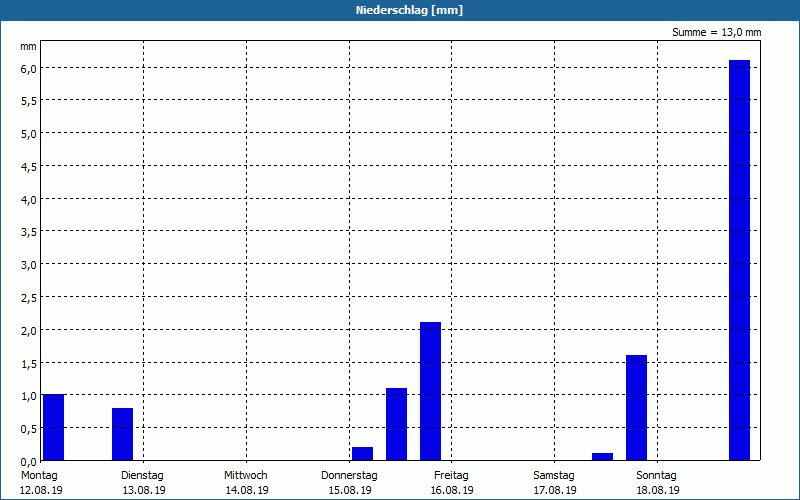The image size is (800, 500).
Task: Click the '2,5' y-axis label
Action: (x=29, y=298)
